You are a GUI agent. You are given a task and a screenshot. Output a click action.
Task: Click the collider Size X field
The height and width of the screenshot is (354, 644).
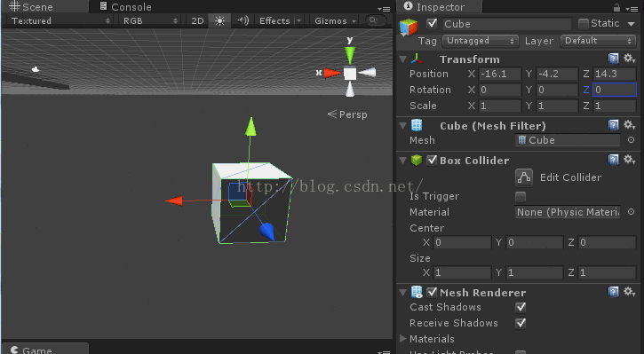point(462,272)
